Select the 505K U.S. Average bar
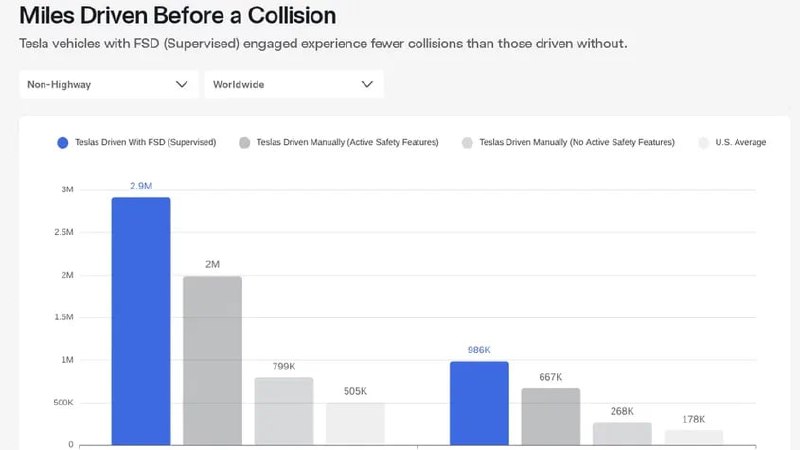 tap(355, 423)
